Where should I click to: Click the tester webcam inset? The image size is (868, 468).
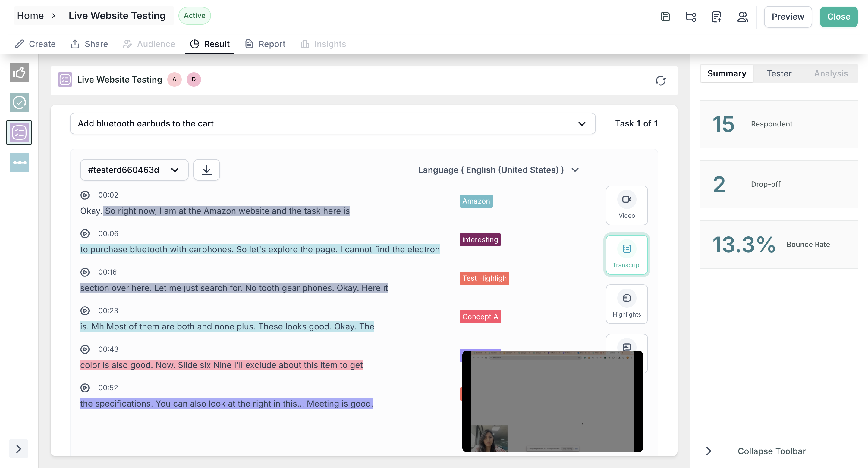tap(489, 438)
